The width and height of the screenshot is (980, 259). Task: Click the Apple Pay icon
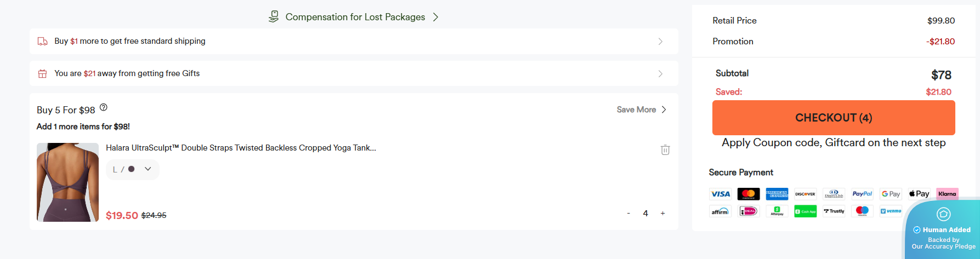(x=919, y=194)
